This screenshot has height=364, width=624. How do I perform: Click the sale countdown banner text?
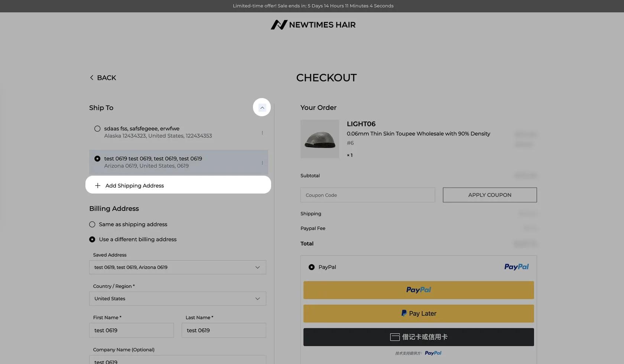pos(313,6)
